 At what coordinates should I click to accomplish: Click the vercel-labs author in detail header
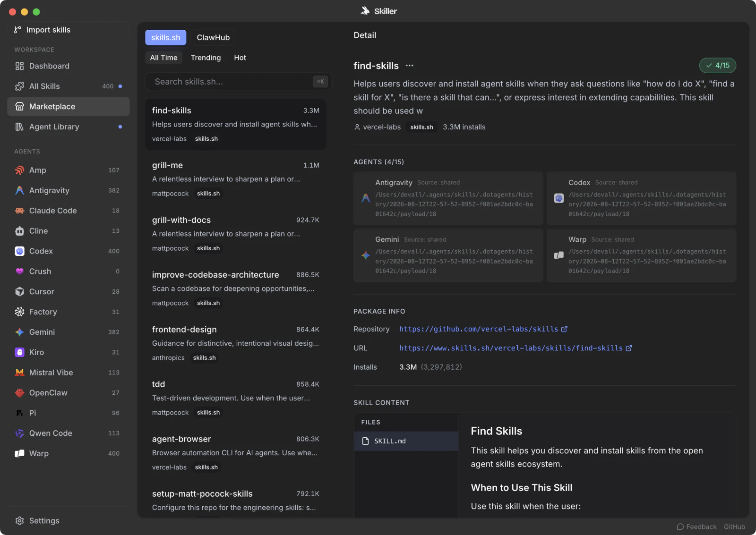(x=382, y=127)
